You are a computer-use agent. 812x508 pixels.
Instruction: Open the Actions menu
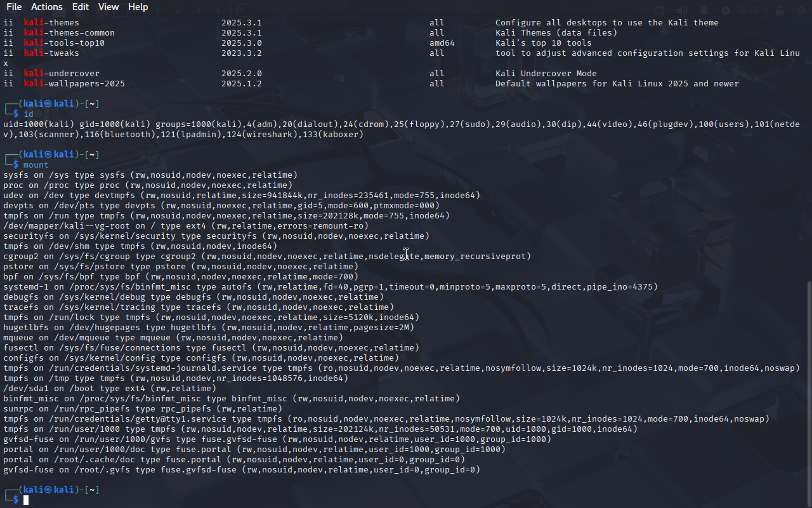pyautogui.click(x=47, y=7)
